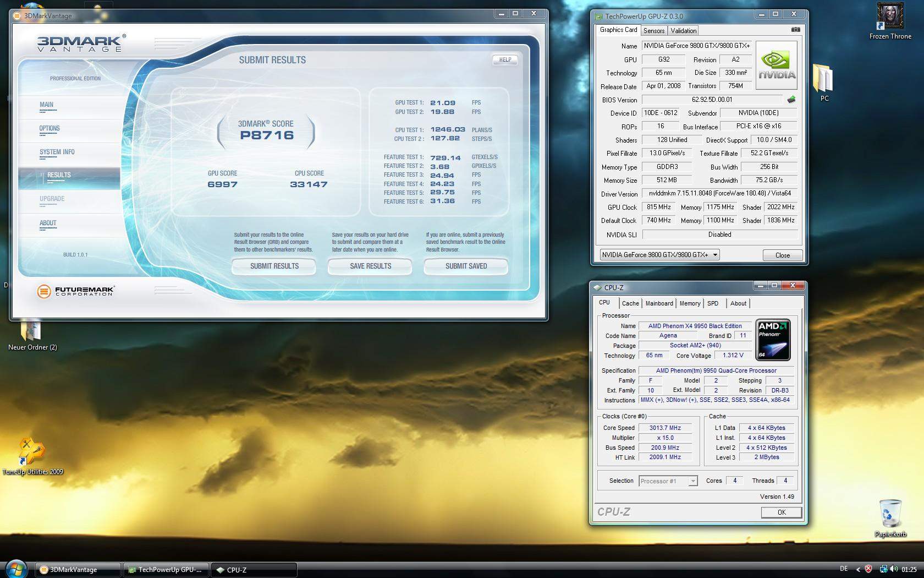The image size is (924, 578).
Task: Click the GPU-Z Name field
Action: coord(697,46)
